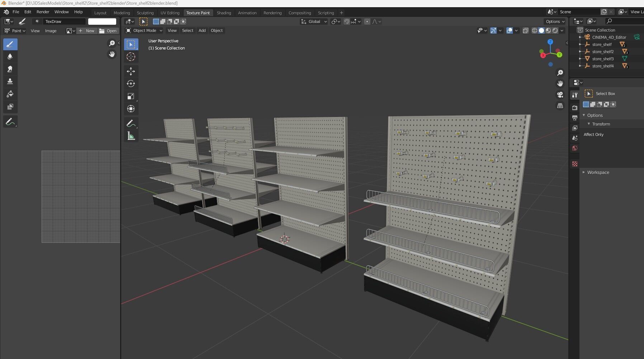Select the Smear brush tool
Image resolution: width=644 pixels, height=359 pixels.
point(10,69)
